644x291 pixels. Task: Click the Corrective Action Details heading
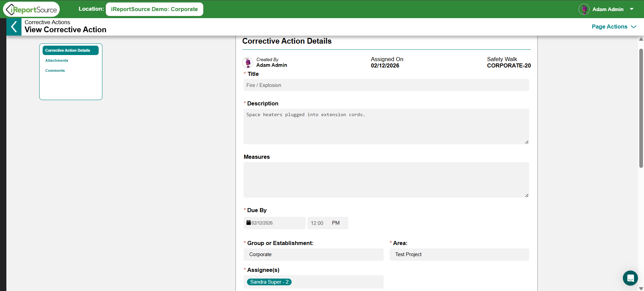click(x=287, y=41)
